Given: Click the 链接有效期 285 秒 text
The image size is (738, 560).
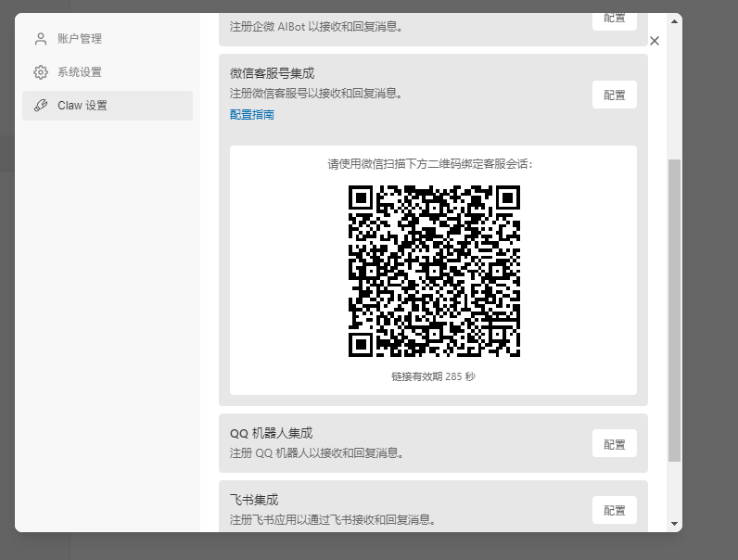Looking at the screenshot, I should pyautogui.click(x=434, y=377).
